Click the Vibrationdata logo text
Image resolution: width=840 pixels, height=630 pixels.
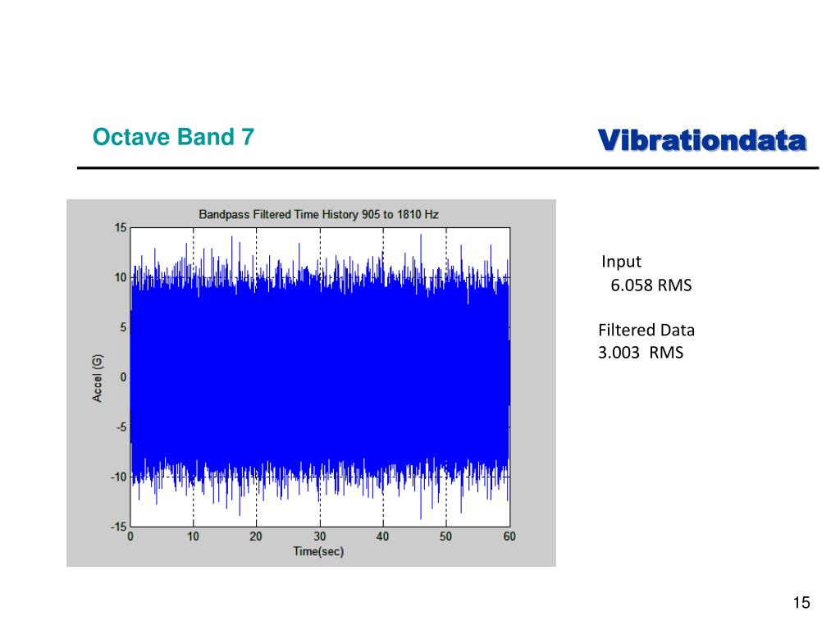point(702,140)
